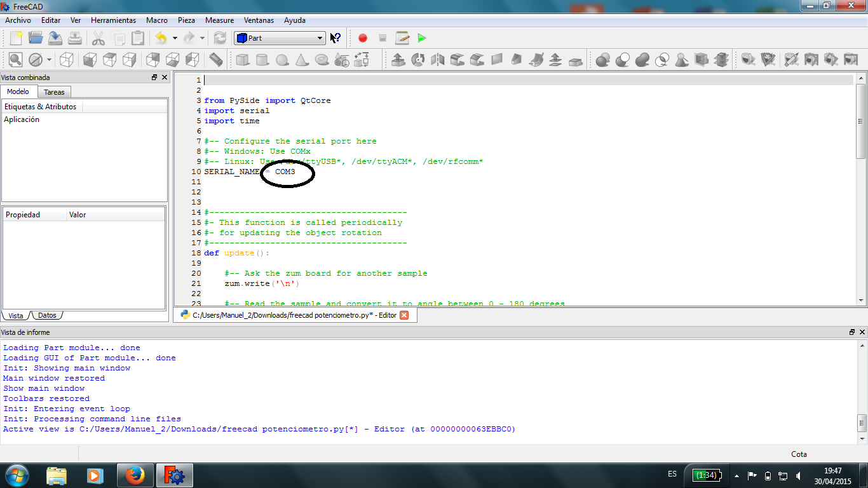Open a document with folder icon
This screenshot has height=488, width=868.
36,38
